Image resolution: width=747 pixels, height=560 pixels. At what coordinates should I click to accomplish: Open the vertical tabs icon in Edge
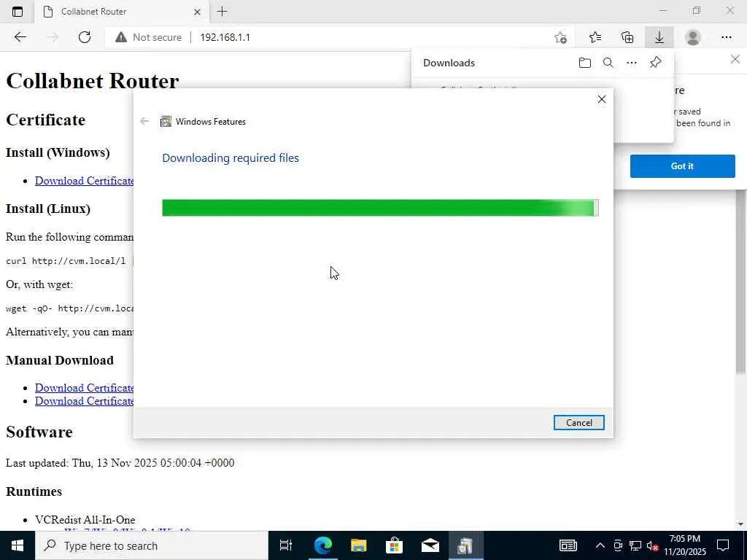18,12
